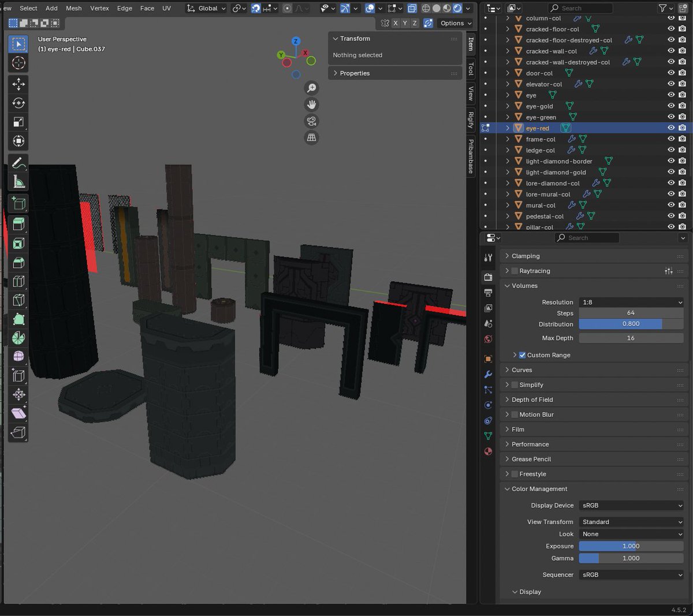Image resolution: width=693 pixels, height=616 pixels.
Task: Open Modifiers wrench properties tab
Action: (x=488, y=374)
